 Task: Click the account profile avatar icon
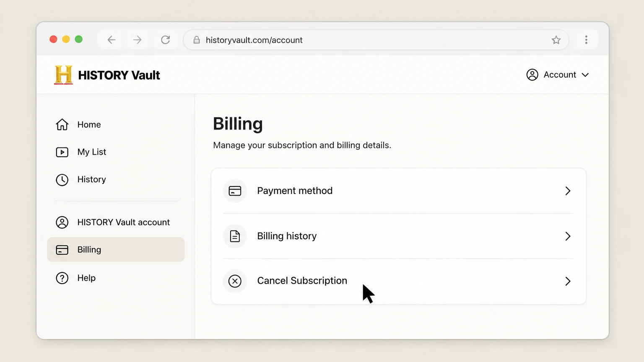532,75
